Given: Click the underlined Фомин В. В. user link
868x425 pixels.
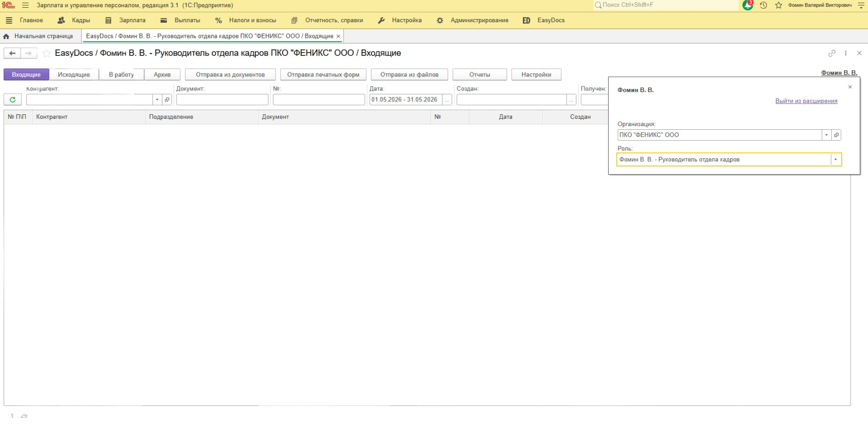Looking at the screenshot, I should [x=839, y=73].
